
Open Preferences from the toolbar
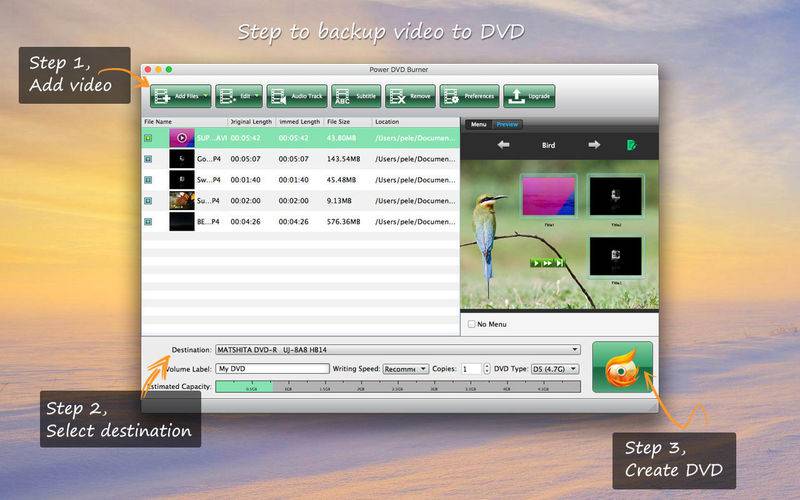tap(469, 96)
